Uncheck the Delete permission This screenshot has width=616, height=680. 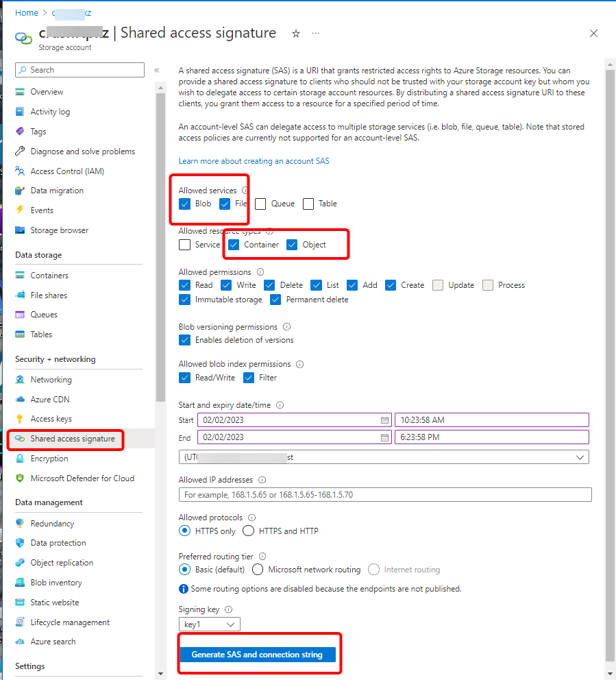(269, 285)
